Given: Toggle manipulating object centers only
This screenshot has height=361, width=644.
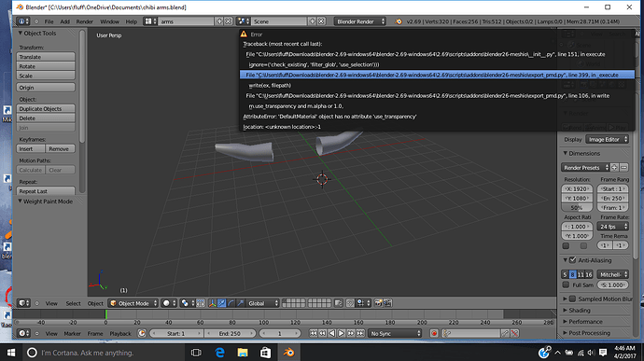Looking at the screenshot, I should [201, 303].
